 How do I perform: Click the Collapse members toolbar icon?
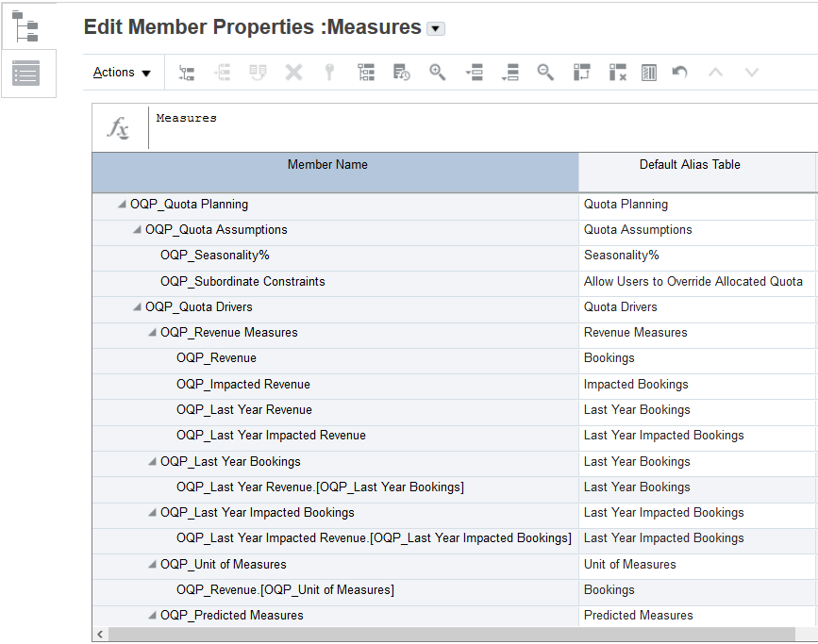tap(509, 73)
